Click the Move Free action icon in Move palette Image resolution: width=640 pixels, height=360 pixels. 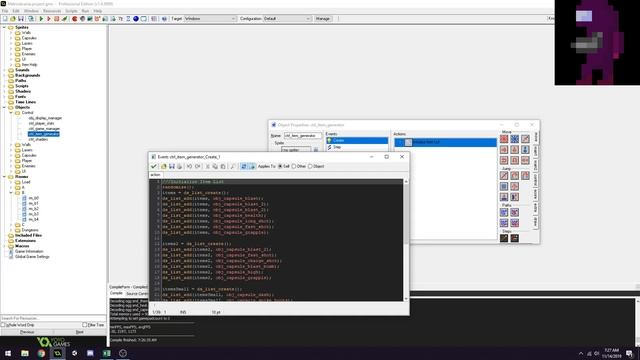[515, 139]
